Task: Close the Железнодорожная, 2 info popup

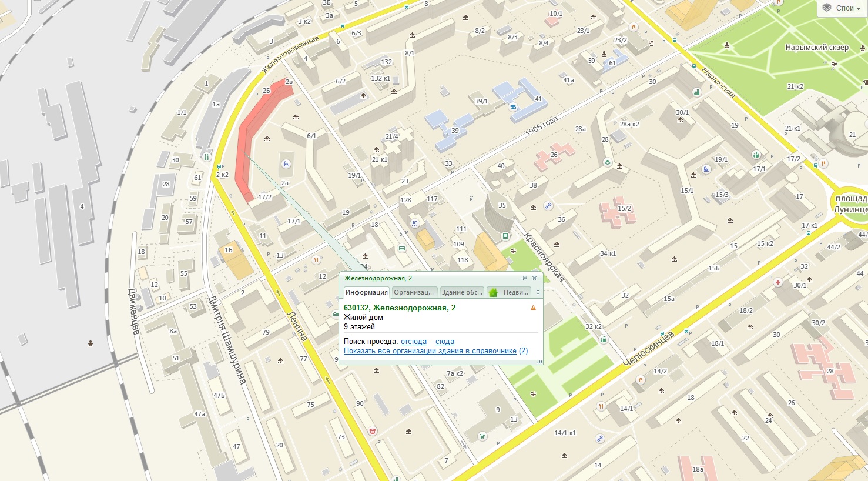Action: tap(534, 278)
